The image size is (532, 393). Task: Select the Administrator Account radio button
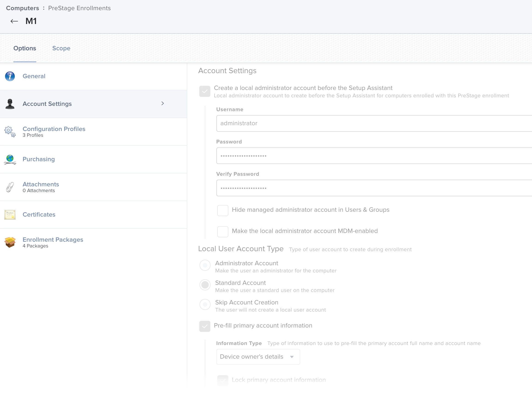click(x=205, y=265)
